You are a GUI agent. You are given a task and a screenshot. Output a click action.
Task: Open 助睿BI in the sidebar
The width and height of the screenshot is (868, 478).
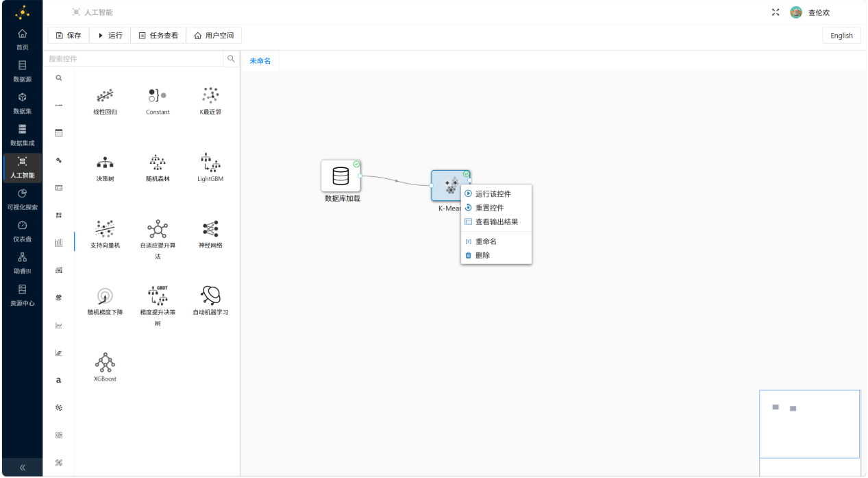(22, 263)
